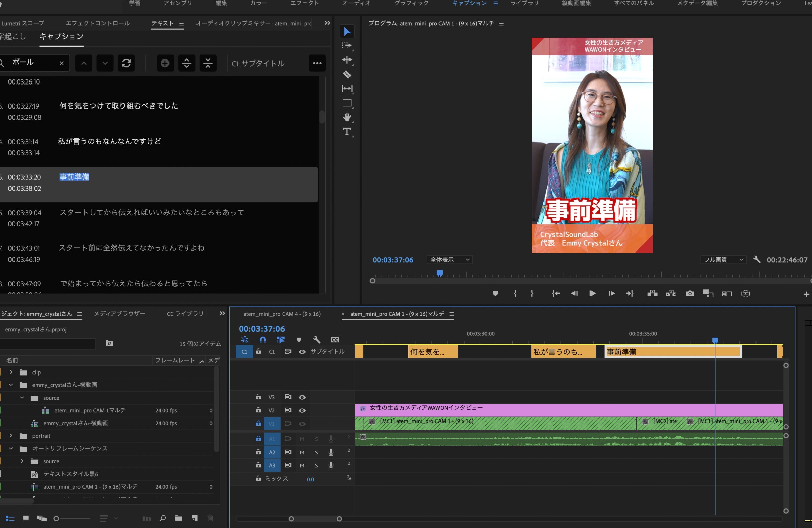Screen dimensions: 812x528
Task: Open the Program monitor button editor plus
Action: [806, 294]
